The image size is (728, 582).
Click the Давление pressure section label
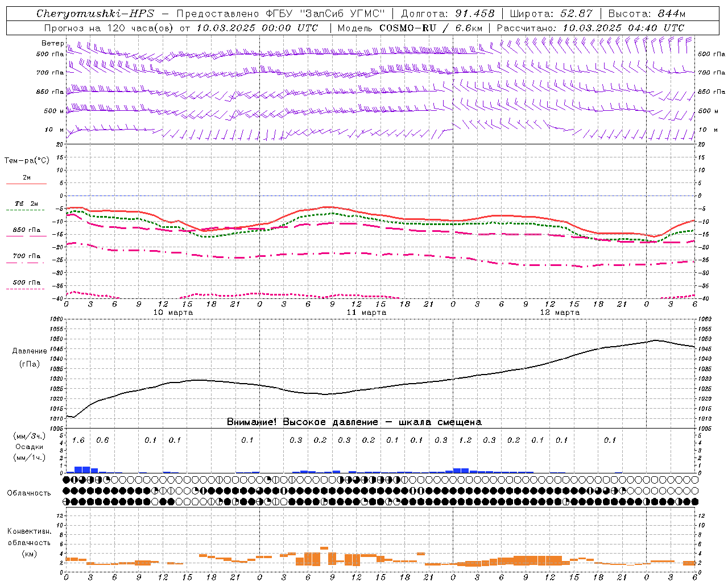[x=30, y=351]
